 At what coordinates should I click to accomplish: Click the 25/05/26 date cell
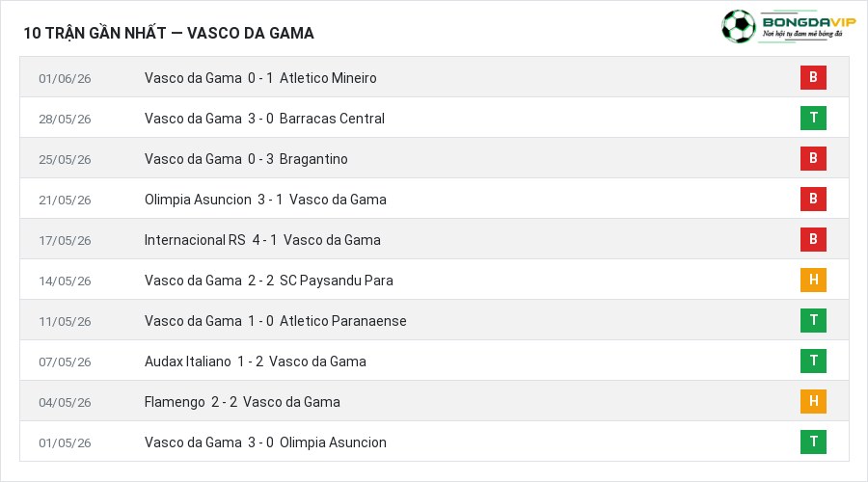pyautogui.click(x=65, y=159)
